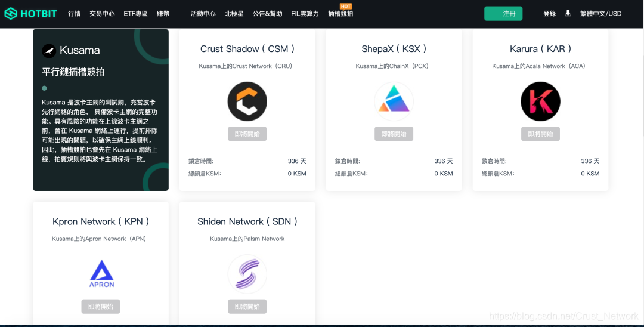Click 鎖倉時間 label in Karura card
The width and height of the screenshot is (644, 327).
coord(494,161)
